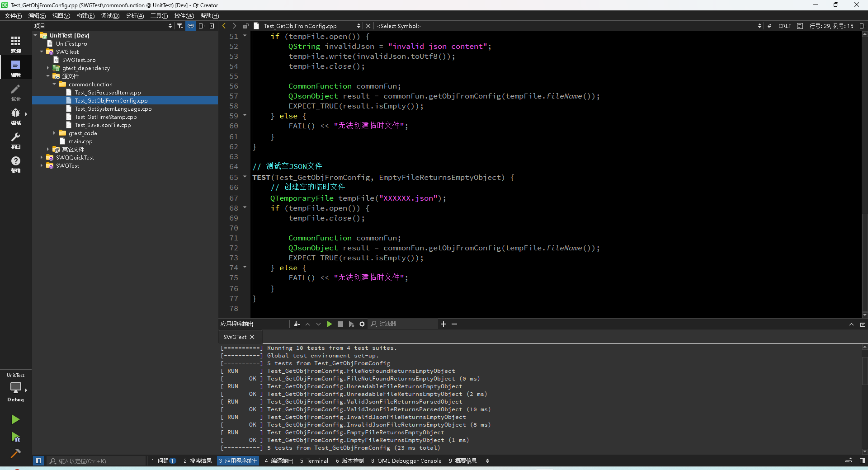The width and height of the screenshot is (868, 470).
Task: Open the 构建(B) menu
Action: pos(85,15)
